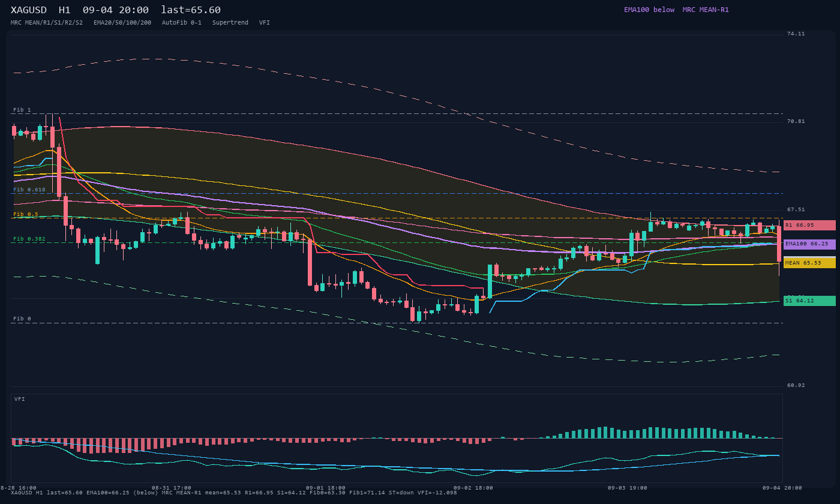
Task: Click EMA20/50/100/200 indicator label
Action: pyautogui.click(x=122, y=23)
